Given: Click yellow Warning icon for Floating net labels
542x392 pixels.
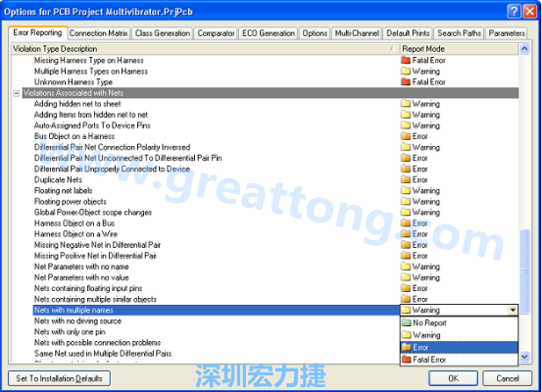Looking at the screenshot, I should pos(406,190).
